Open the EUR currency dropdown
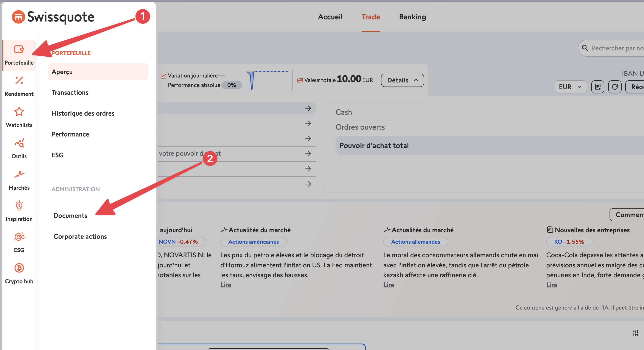This screenshot has height=350, width=644. pos(570,87)
